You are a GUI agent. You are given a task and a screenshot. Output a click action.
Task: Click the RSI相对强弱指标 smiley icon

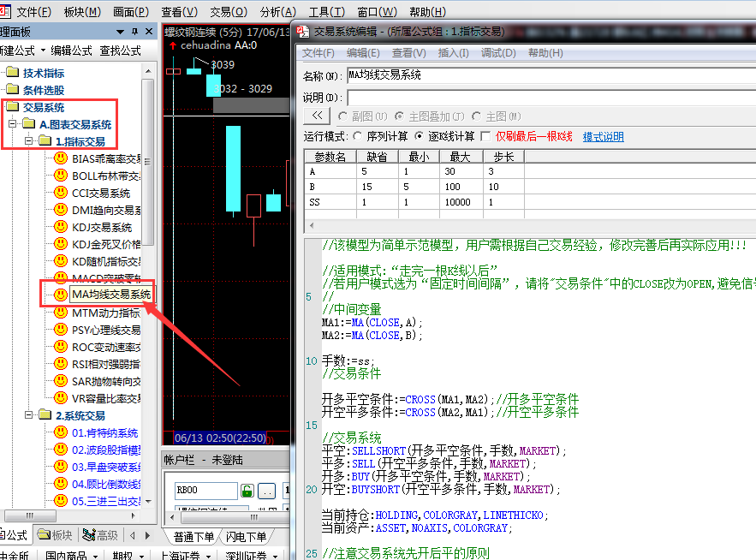tap(60, 364)
